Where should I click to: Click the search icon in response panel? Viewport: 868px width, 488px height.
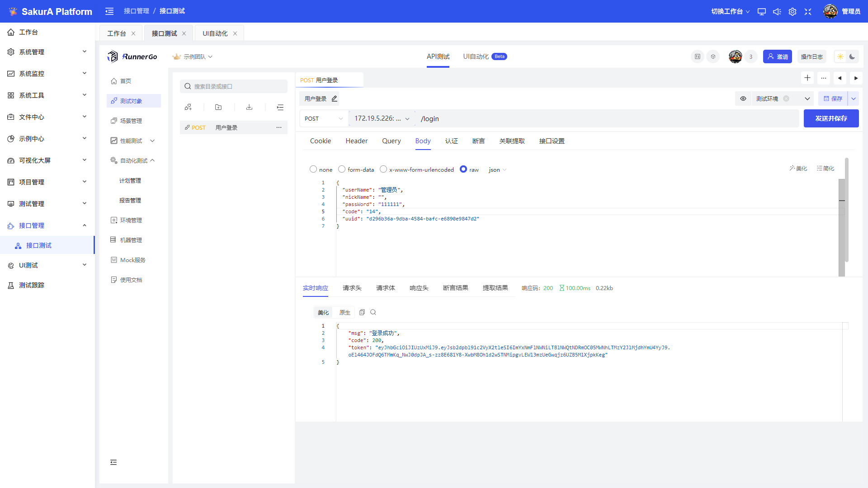(x=373, y=312)
